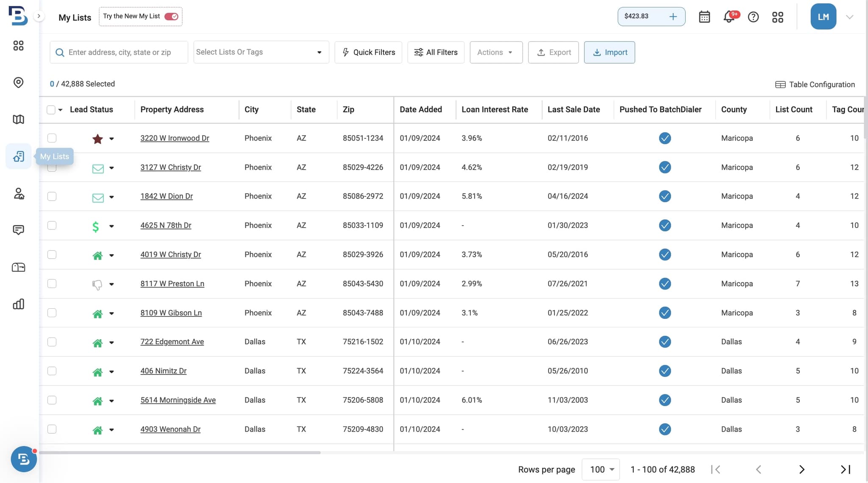Toggle the Try the New My List switch
The image size is (868, 483).
pyautogui.click(x=171, y=16)
